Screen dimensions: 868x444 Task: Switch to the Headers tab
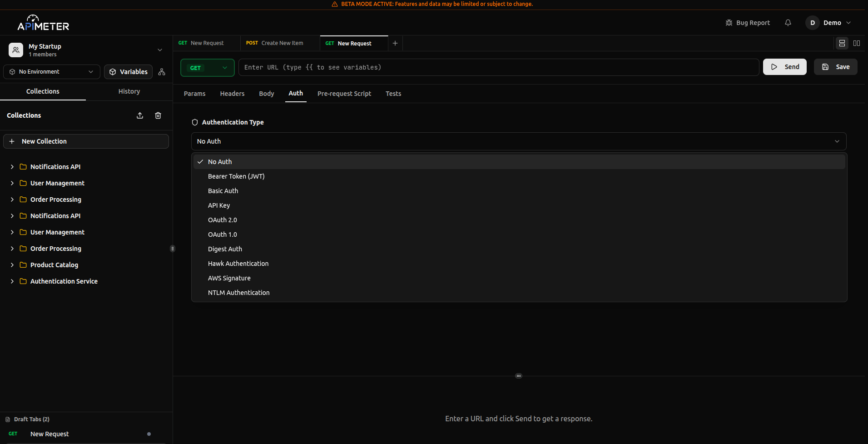click(x=232, y=94)
